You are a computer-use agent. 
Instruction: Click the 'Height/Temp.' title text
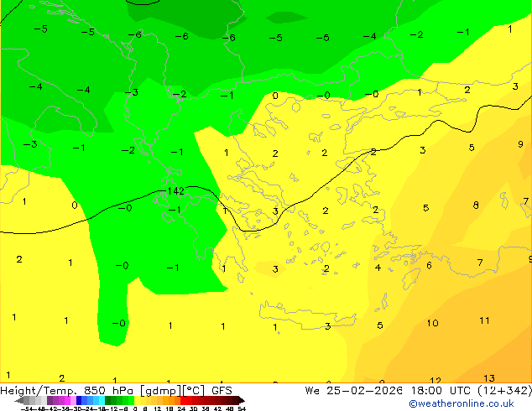(x=39, y=391)
